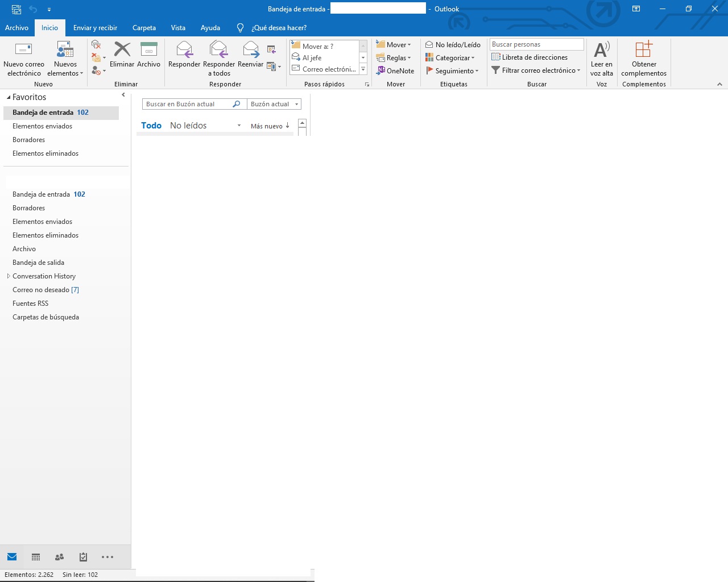Viewport: 728px width, 582px height.
Task: Select 'Al jefe' quick step
Action: (x=324, y=57)
